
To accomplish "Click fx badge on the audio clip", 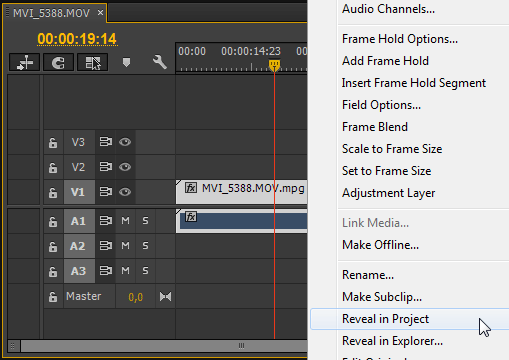I will click(x=191, y=217).
